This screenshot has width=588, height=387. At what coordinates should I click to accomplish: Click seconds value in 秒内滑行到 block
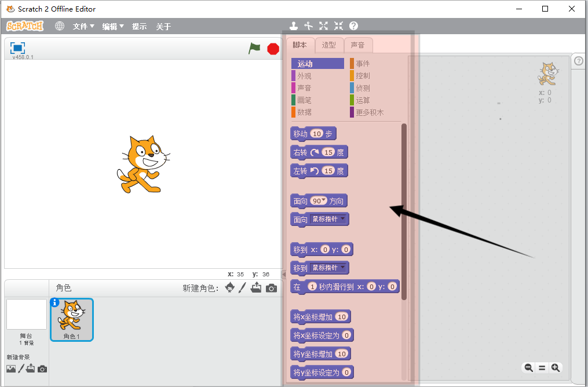(x=312, y=287)
